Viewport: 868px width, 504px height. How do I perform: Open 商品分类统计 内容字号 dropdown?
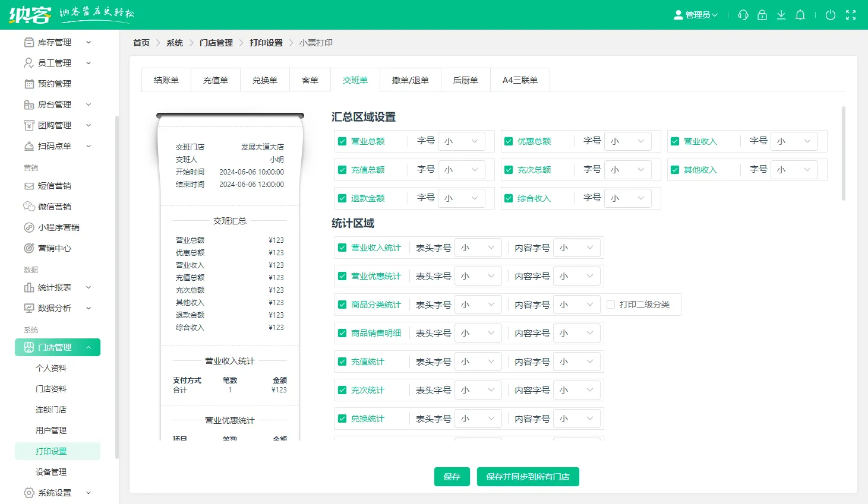tap(577, 305)
